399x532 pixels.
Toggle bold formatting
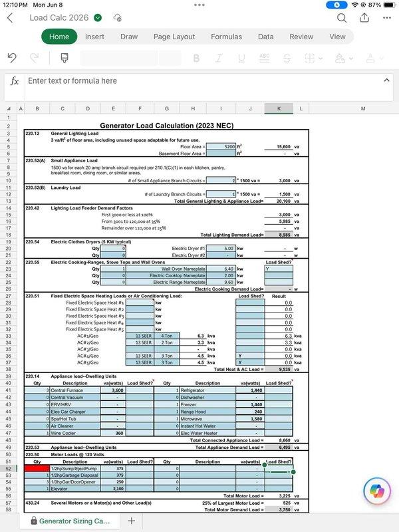pyautogui.click(x=196, y=59)
